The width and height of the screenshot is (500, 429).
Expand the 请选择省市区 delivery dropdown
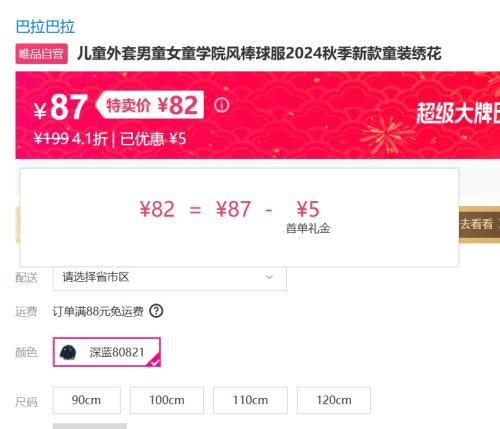(x=170, y=278)
